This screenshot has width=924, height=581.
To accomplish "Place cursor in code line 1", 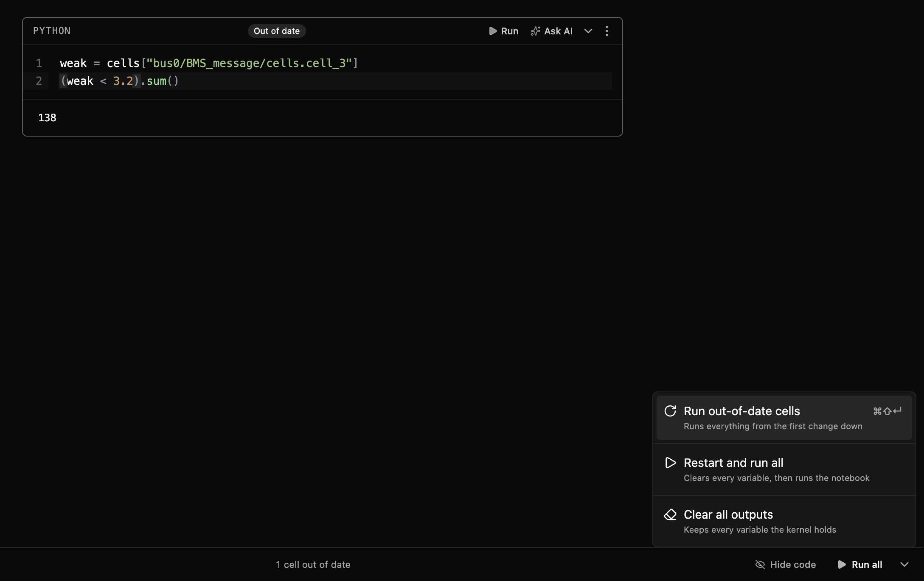I will [x=335, y=63].
